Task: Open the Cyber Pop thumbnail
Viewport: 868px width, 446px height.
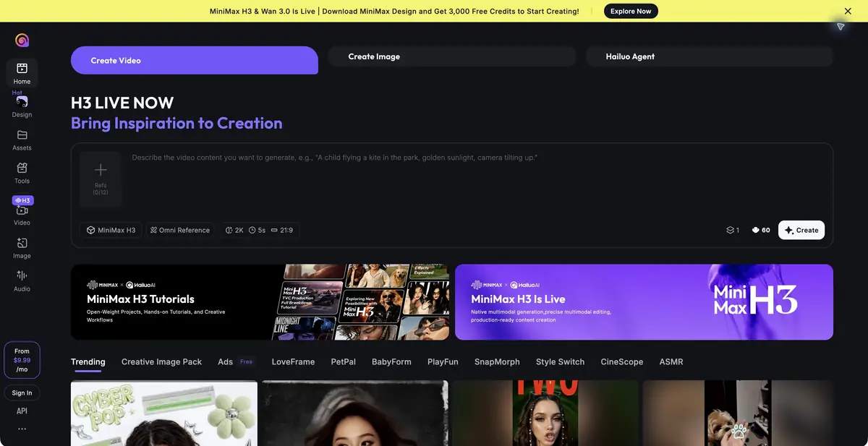Action: click(x=164, y=413)
